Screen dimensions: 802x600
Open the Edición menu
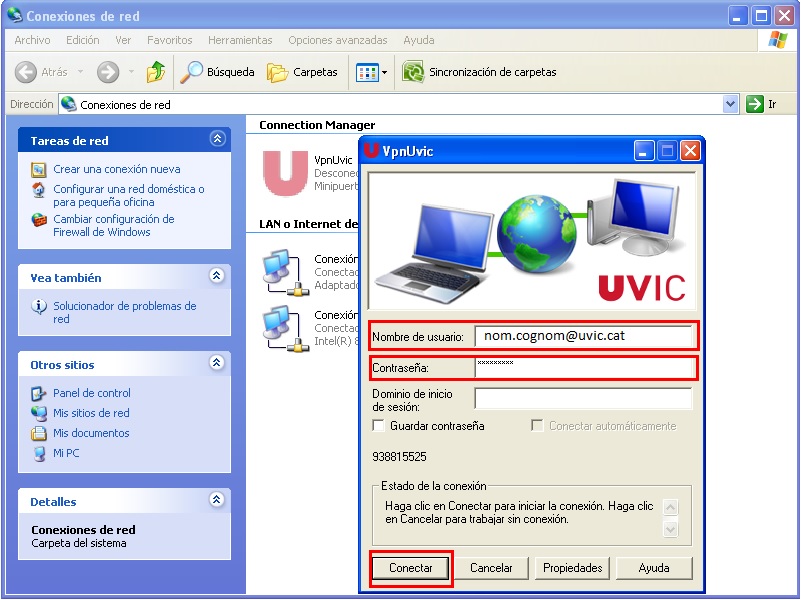[82, 40]
